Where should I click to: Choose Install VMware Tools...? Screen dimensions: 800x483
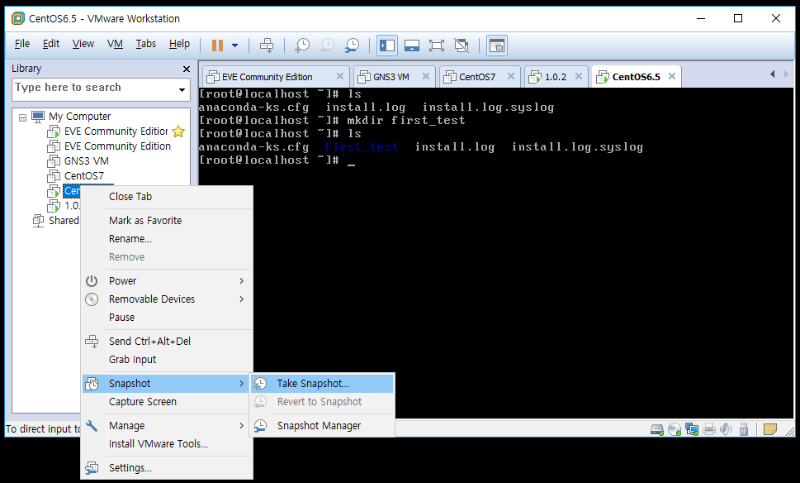click(167, 444)
